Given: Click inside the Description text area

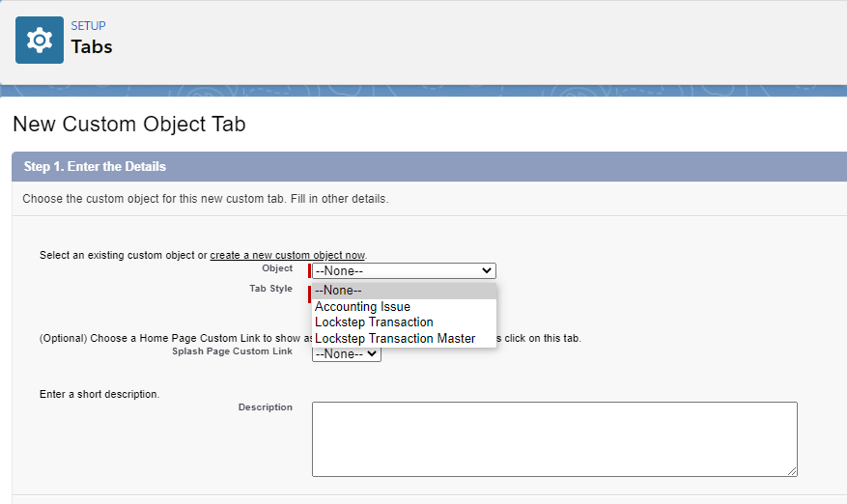Looking at the screenshot, I should [x=553, y=438].
